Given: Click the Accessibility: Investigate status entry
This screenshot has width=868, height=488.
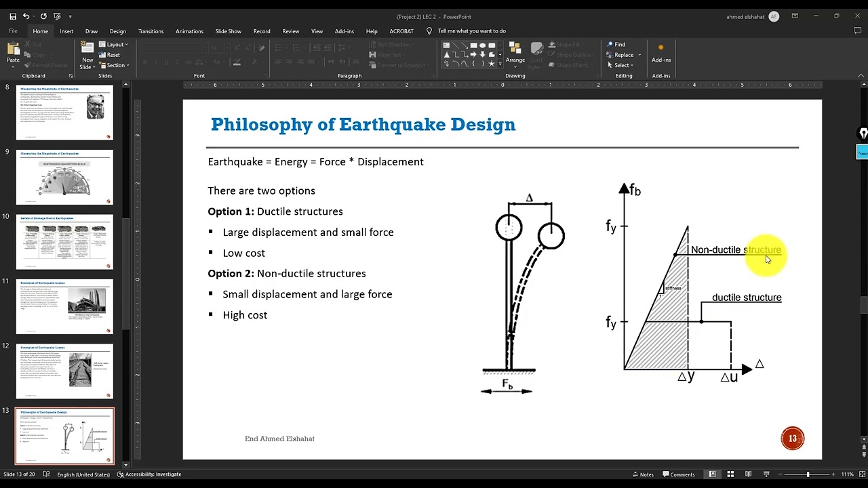Looking at the screenshot, I should pyautogui.click(x=149, y=474).
